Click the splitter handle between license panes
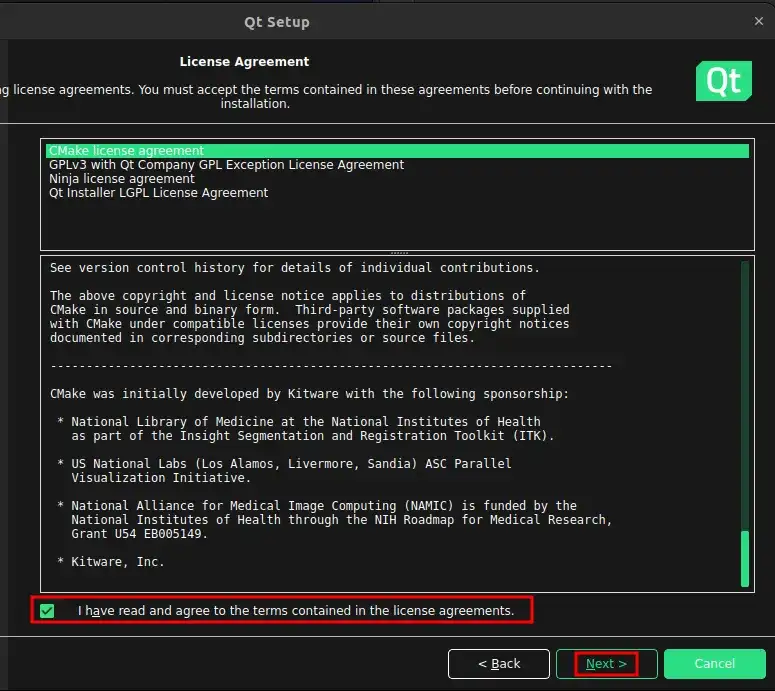 click(x=399, y=253)
